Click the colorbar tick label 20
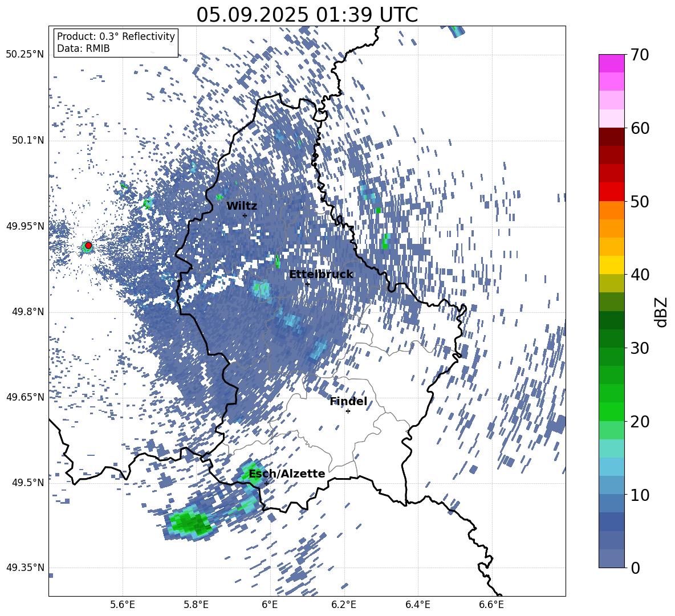 [640, 421]
